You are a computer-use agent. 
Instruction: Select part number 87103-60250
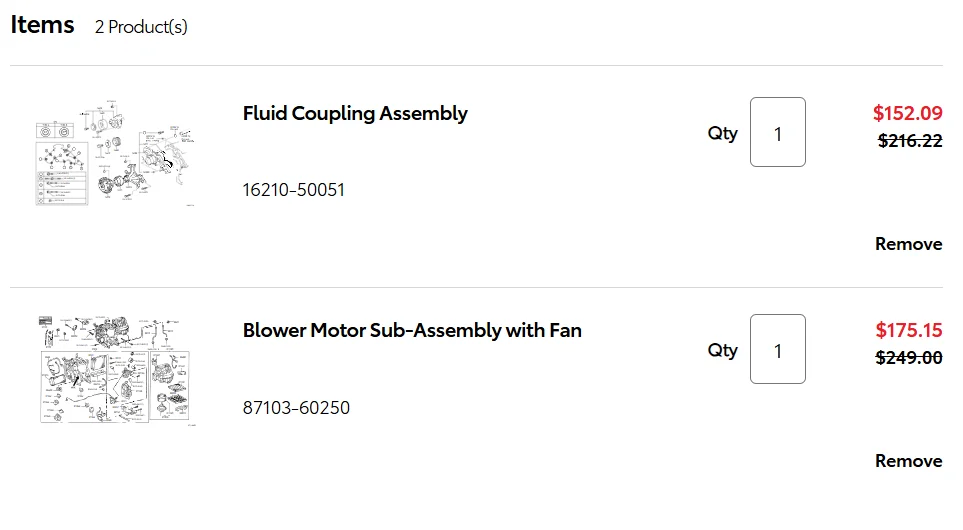296,407
